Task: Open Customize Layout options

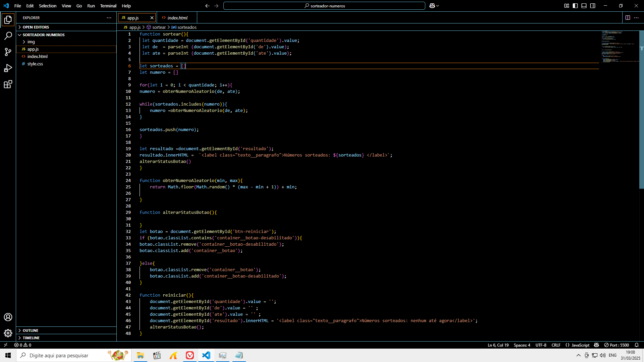Action: (567, 6)
